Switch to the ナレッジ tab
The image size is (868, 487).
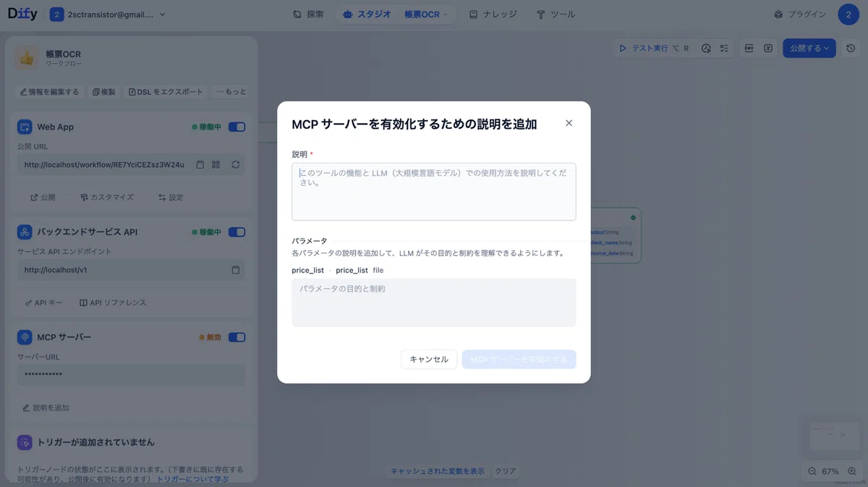493,14
